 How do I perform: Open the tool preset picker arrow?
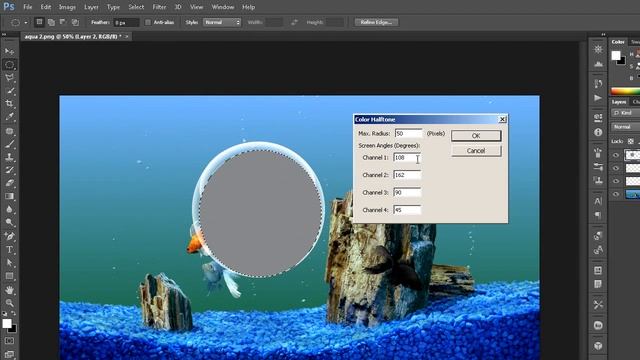click(26, 22)
